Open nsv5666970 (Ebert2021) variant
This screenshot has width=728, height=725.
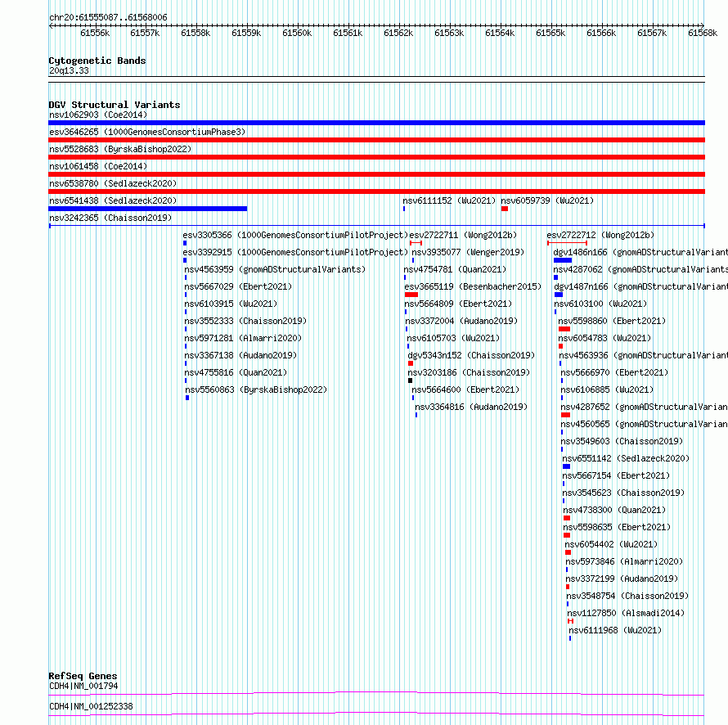pyautogui.click(x=614, y=372)
